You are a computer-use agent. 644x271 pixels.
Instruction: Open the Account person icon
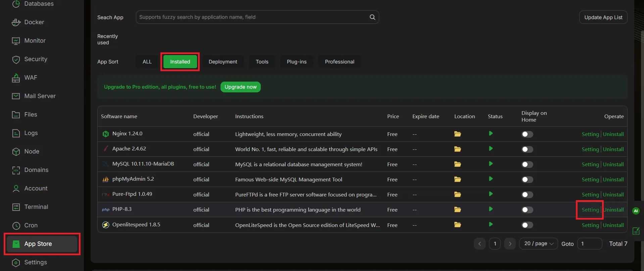16,189
